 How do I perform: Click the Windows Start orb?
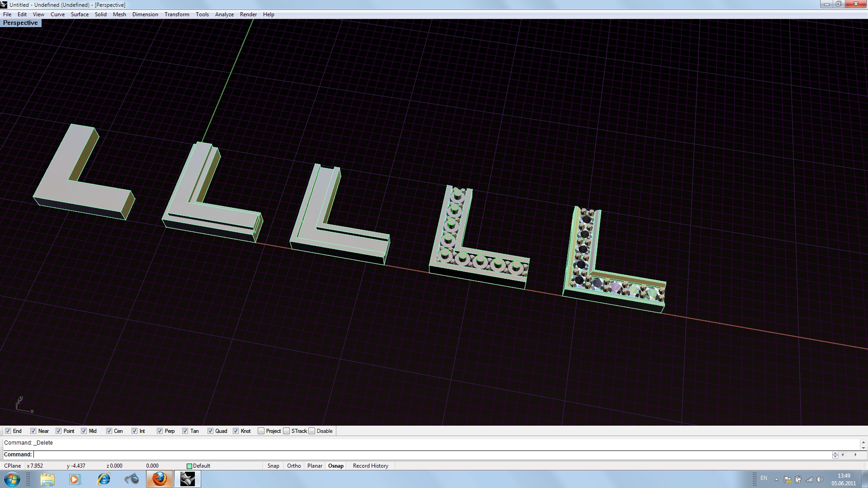[12, 479]
